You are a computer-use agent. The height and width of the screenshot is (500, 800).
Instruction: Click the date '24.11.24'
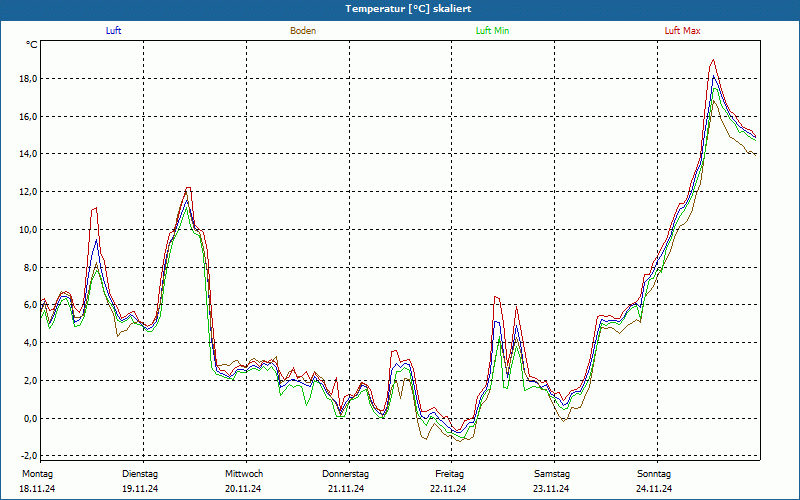tap(654, 489)
